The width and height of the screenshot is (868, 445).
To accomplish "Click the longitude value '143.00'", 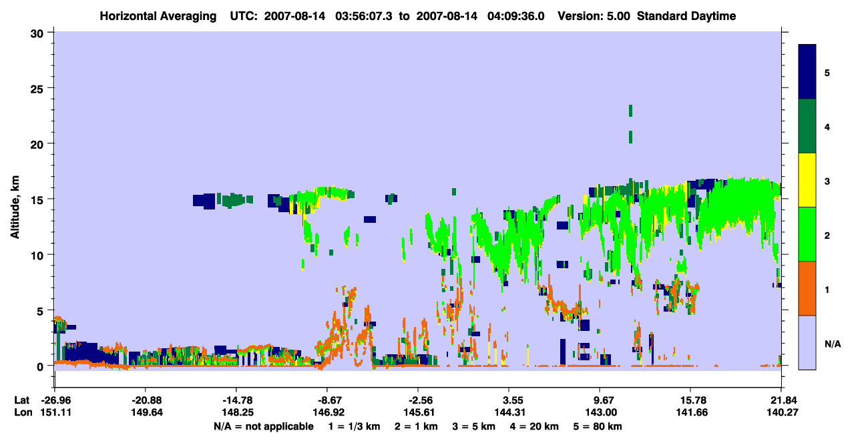I will click(600, 412).
